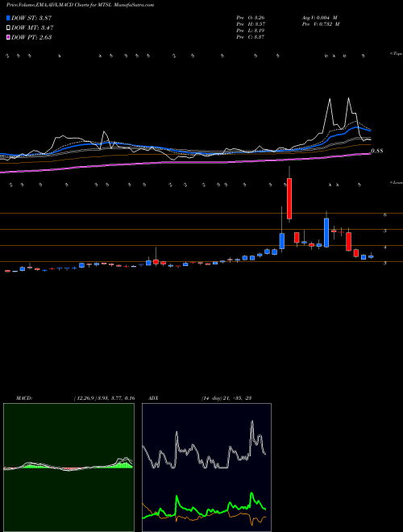
Task: Open the green MACD histogram chart
Action: 69,468
